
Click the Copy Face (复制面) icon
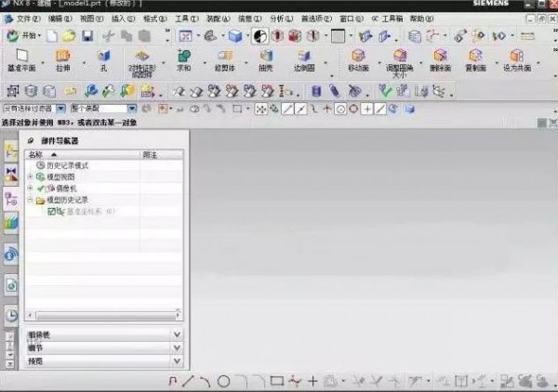point(475,56)
